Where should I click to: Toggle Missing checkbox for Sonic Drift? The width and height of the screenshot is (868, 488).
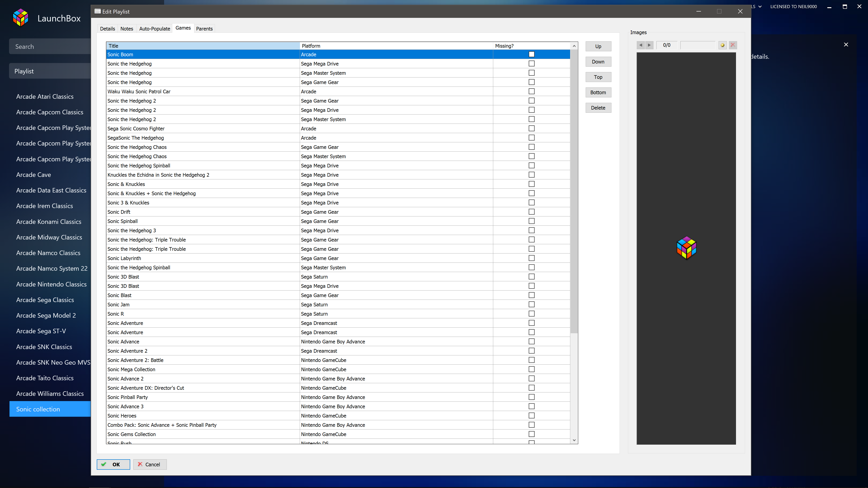(531, 212)
